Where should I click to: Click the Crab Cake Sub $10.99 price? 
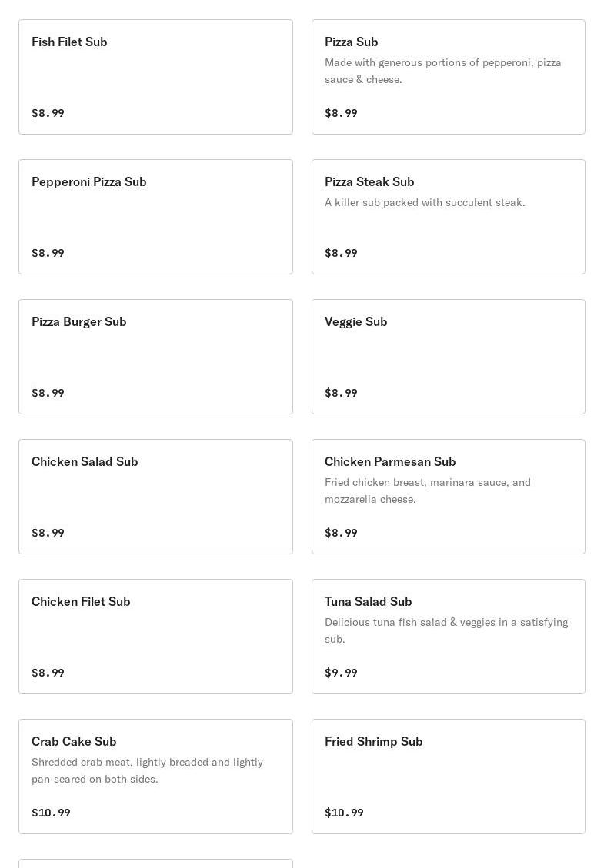51,813
